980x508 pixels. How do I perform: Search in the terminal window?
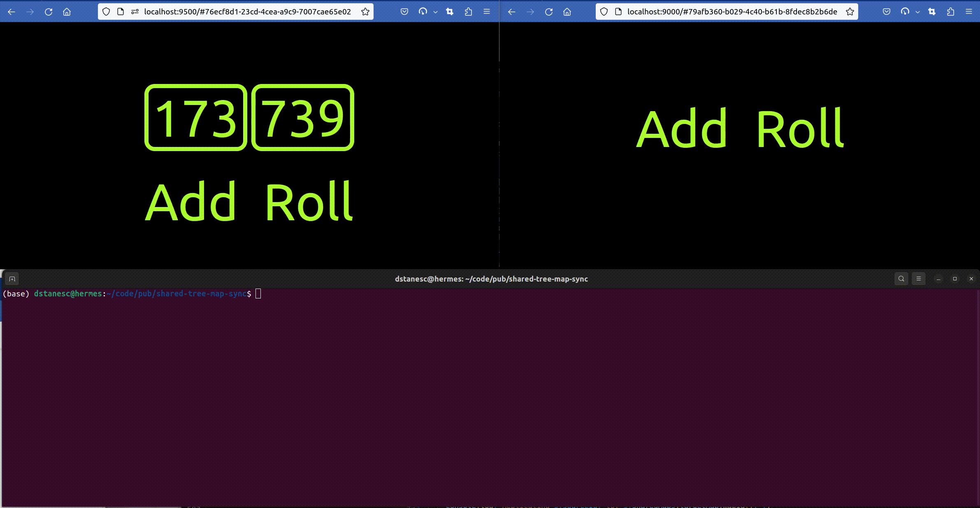coord(901,279)
